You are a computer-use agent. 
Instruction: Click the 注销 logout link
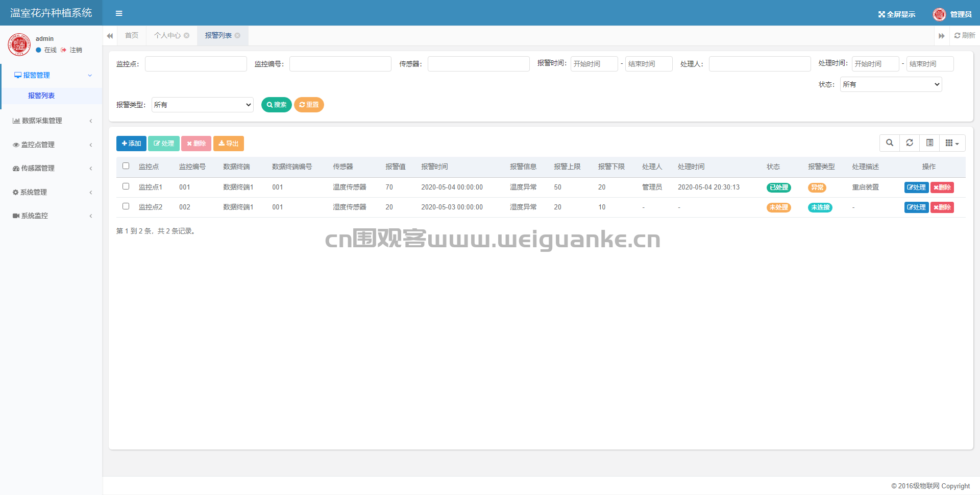pos(71,50)
